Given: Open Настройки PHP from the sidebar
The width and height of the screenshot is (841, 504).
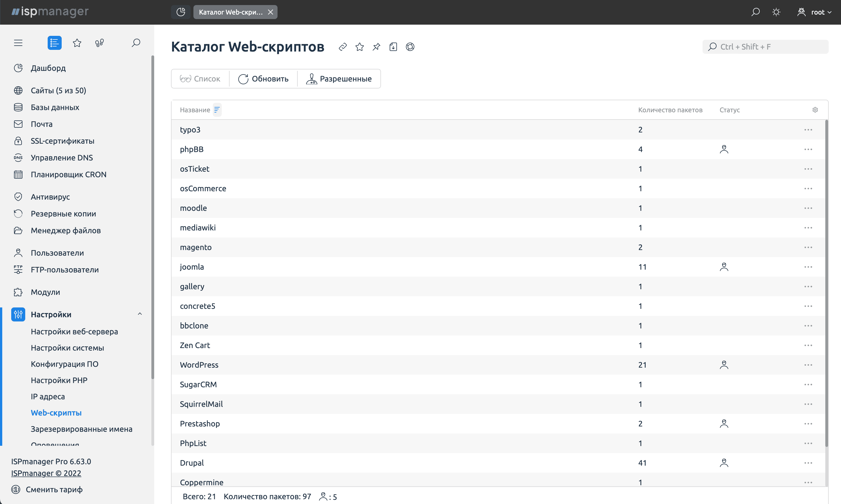Looking at the screenshot, I should [x=59, y=380].
